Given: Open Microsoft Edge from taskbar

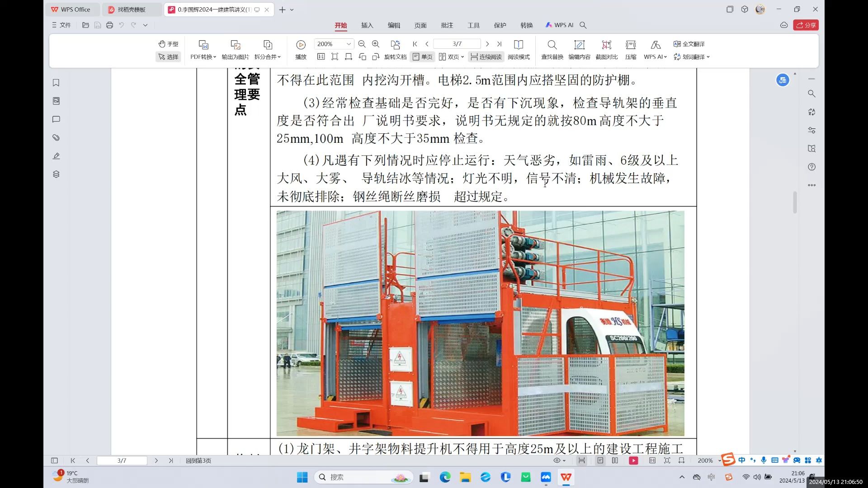Looking at the screenshot, I should point(445,477).
